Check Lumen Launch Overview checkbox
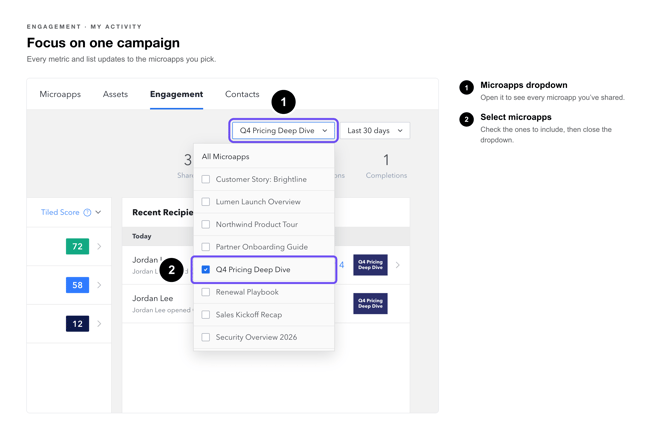This screenshot has height=430, width=670. tap(206, 202)
